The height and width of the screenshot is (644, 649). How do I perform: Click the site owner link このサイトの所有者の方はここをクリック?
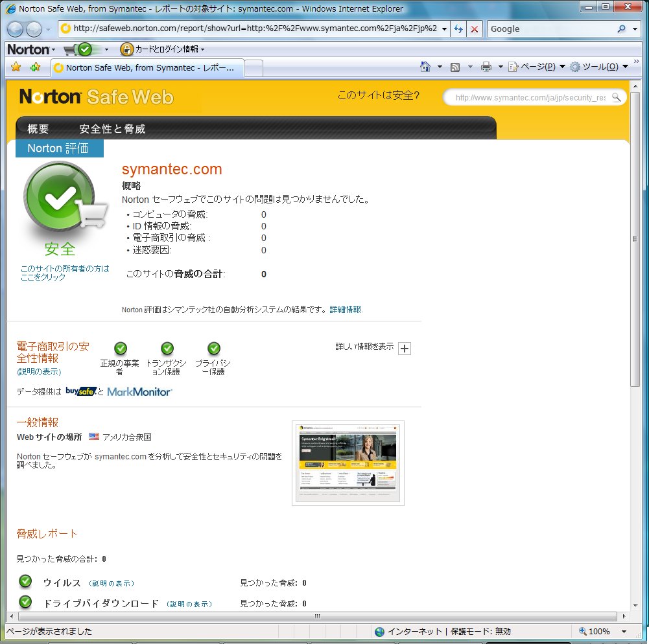coord(65,273)
